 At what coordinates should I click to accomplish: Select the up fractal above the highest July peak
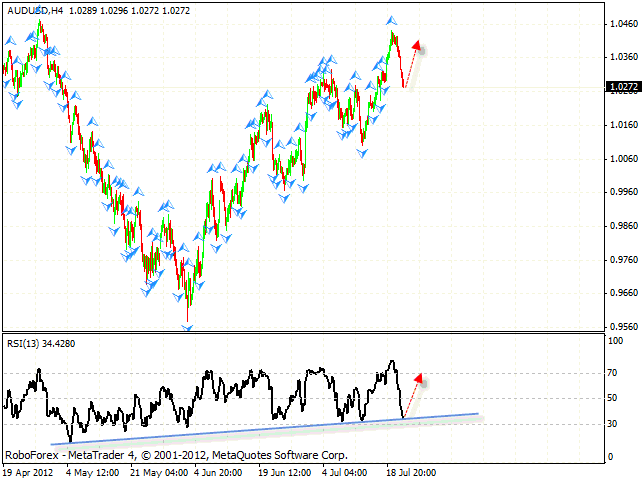391,20
